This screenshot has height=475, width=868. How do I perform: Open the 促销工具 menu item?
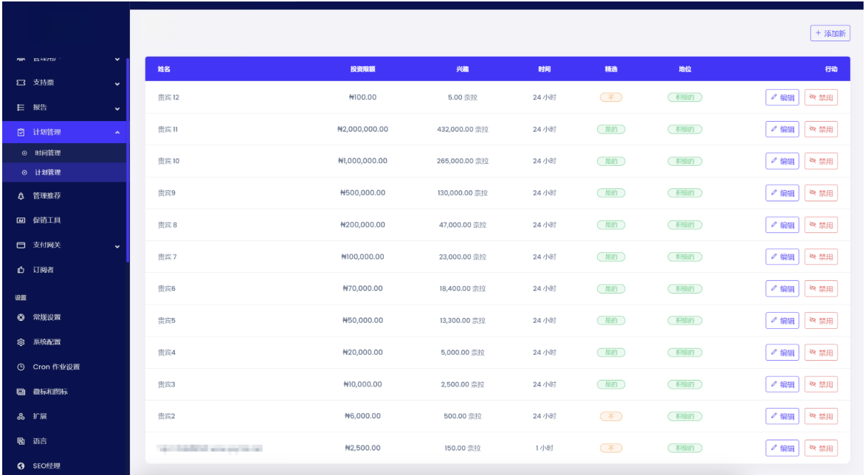64,220
